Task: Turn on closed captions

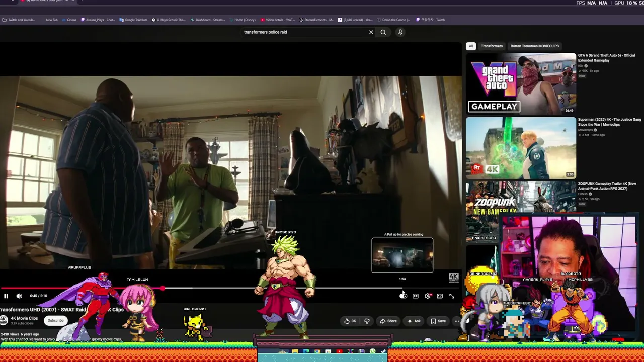Action: (416, 296)
